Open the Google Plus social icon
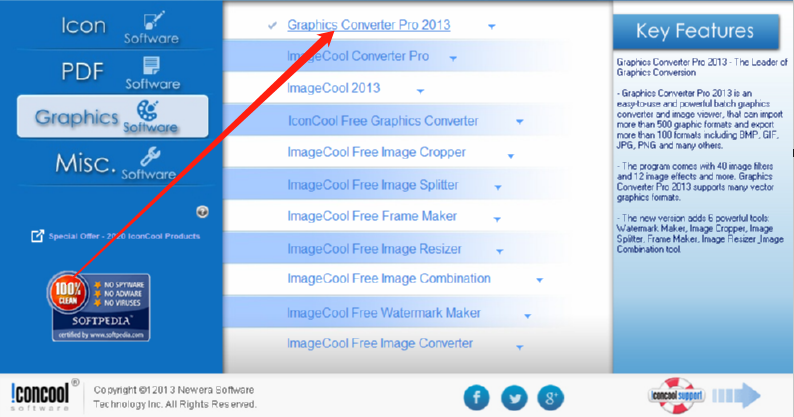Screen dimensions: 794x417 pyautogui.click(x=550, y=397)
